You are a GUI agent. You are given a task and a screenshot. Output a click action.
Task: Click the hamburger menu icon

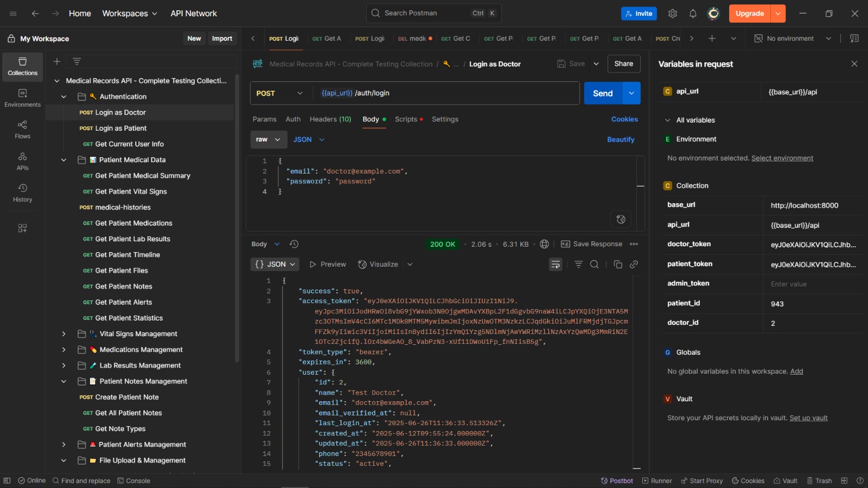pos(13,14)
